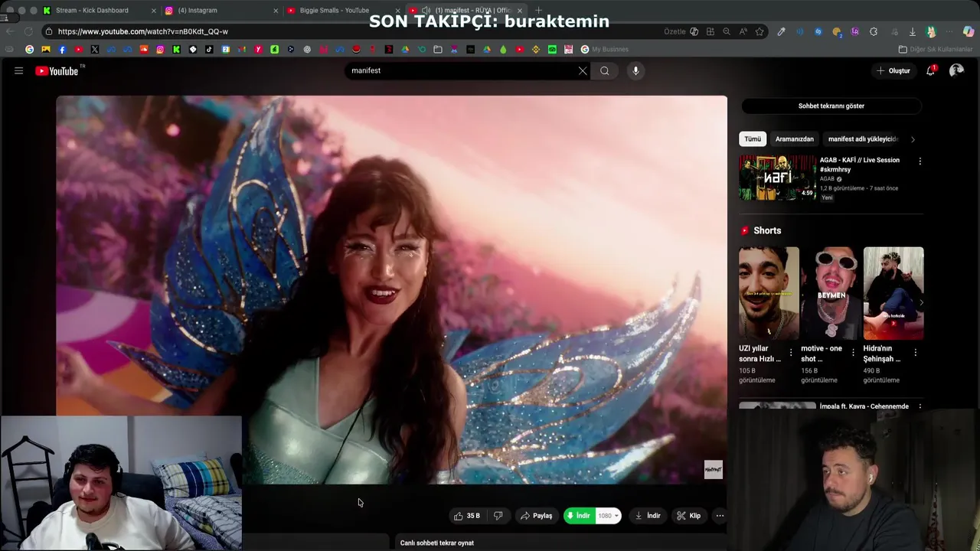Open AGAB - KAFİ Live Session thumbnail
This screenshot has height=551, width=980.
click(777, 178)
